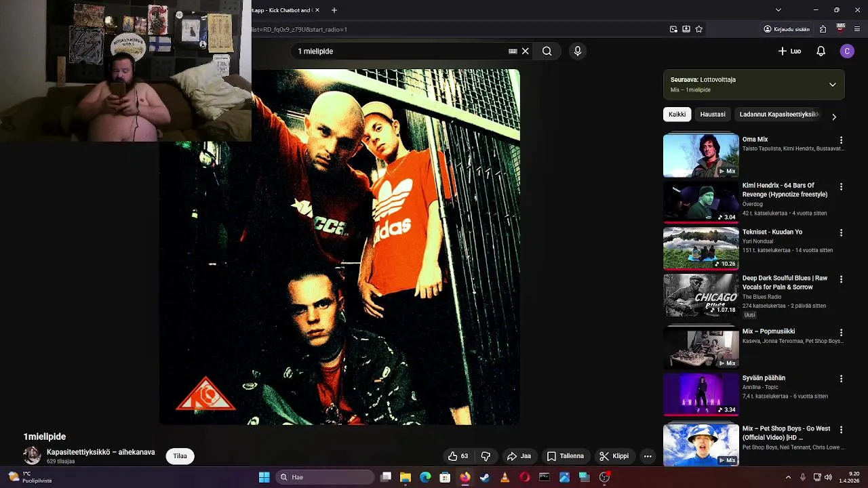Viewport: 868px width, 488px height.
Task: Open the browser hamburger menu
Action: pos(858,29)
